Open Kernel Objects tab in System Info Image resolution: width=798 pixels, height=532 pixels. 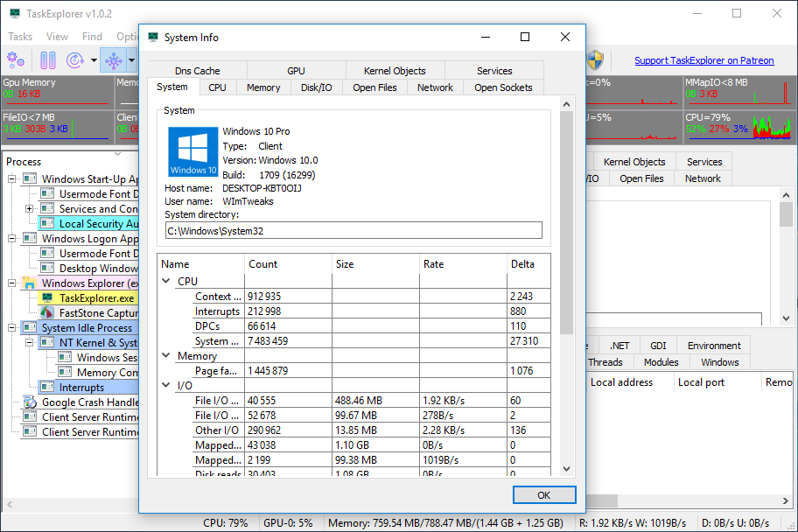(395, 71)
